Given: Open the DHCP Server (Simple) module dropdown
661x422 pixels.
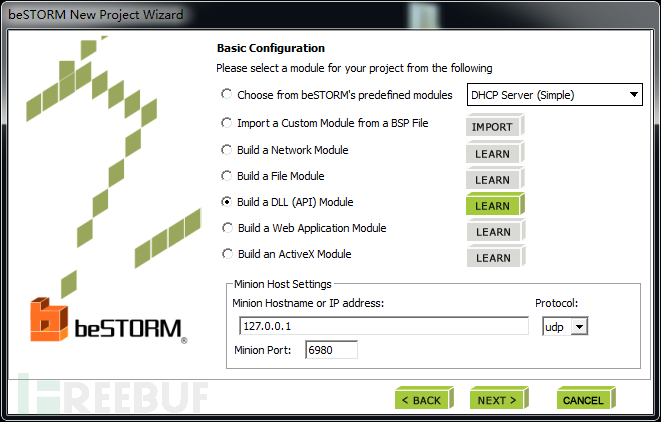Looking at the screenshot, I should [x=555, y=95].
